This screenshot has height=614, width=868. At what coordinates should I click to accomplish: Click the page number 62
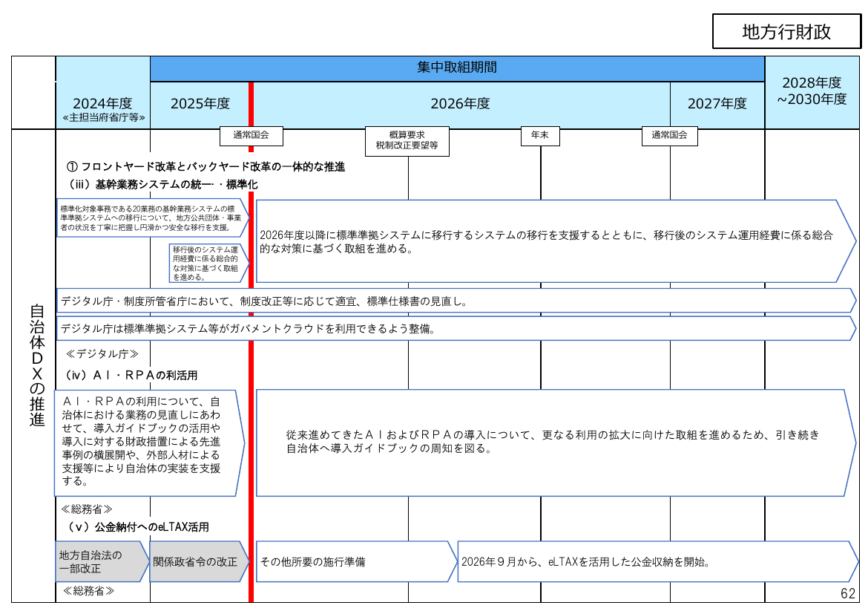(848, 593)
